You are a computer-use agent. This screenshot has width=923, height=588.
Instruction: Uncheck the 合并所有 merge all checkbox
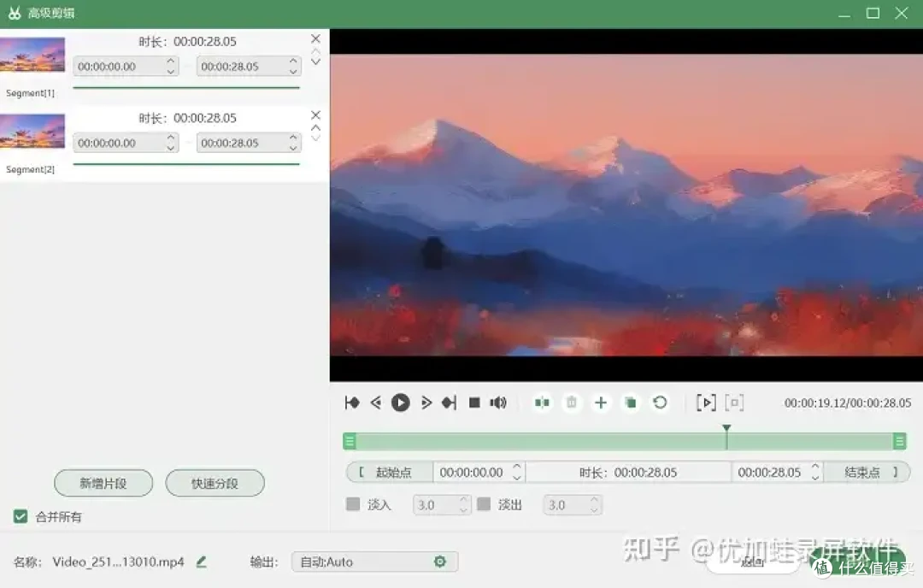click(21, 517)
